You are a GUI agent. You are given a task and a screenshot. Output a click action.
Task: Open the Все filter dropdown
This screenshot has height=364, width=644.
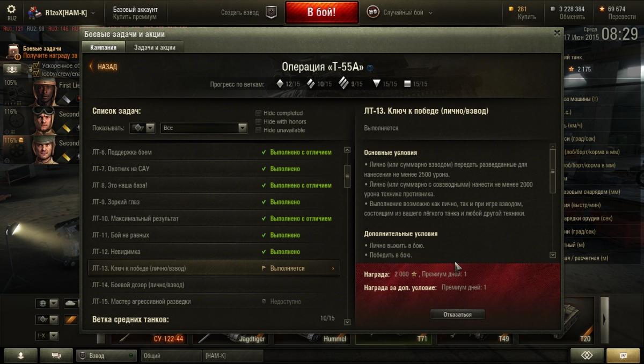click(x=203, y=128)
